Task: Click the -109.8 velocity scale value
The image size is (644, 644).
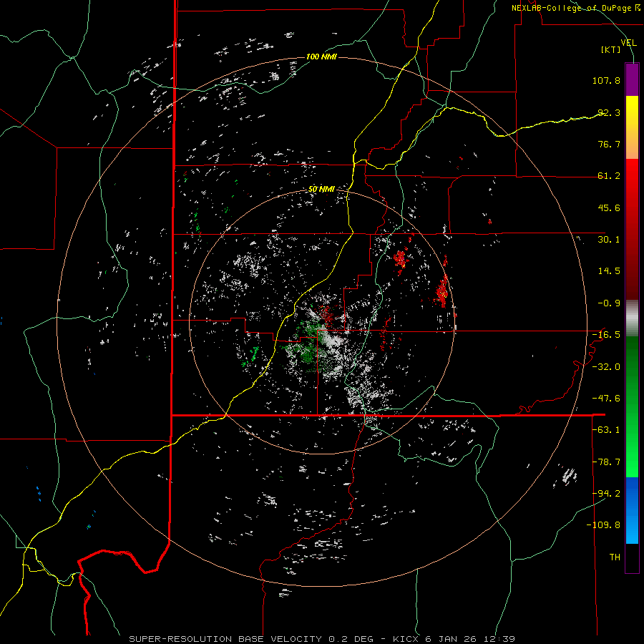Action: tap(603, 525)
